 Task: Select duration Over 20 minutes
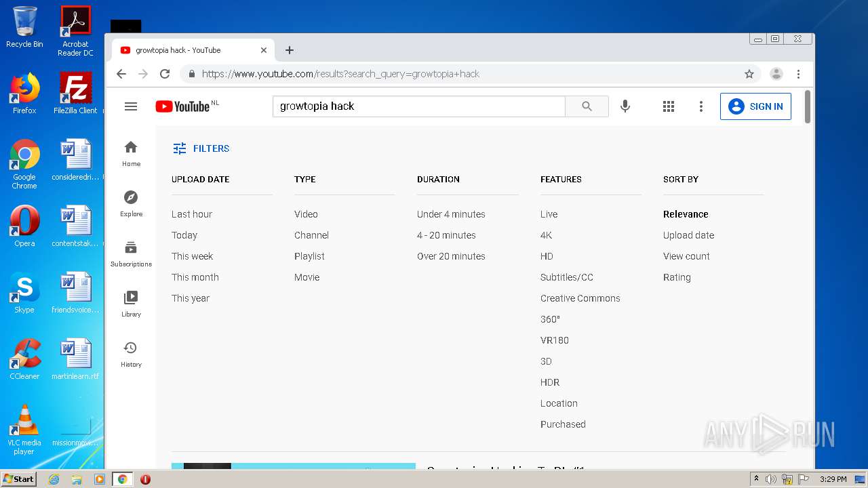(451, 256)
